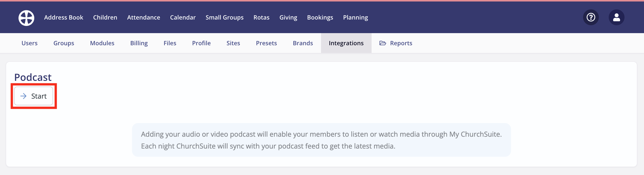Select the Groups tab
644x175 pixels.
click(64, 43)
